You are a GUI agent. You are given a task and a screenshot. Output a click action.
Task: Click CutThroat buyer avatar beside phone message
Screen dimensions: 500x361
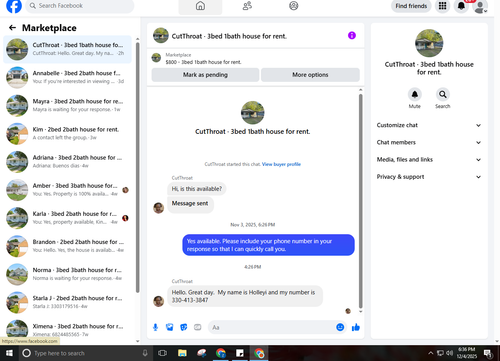click(x=158, y=301)
